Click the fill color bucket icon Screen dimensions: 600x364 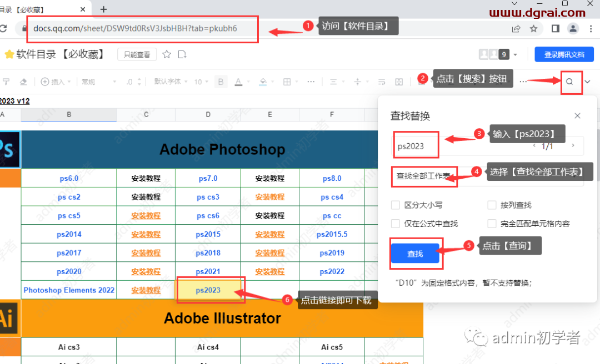[x=263, y=82]
